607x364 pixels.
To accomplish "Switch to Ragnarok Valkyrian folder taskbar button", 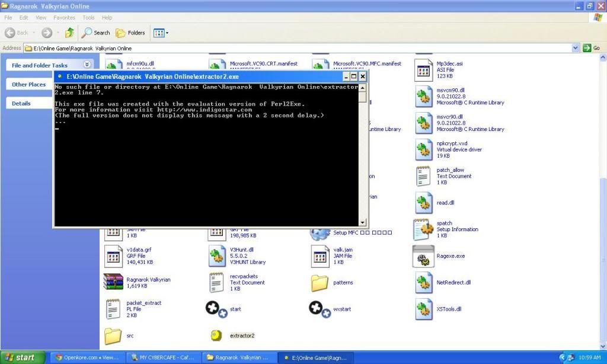I will tap(239, 357).
